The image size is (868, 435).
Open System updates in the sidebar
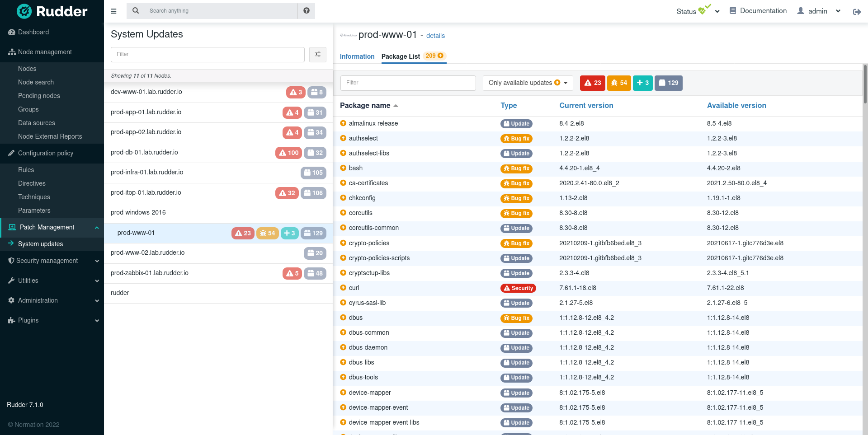pyautogui.click(x=40, y=244)
